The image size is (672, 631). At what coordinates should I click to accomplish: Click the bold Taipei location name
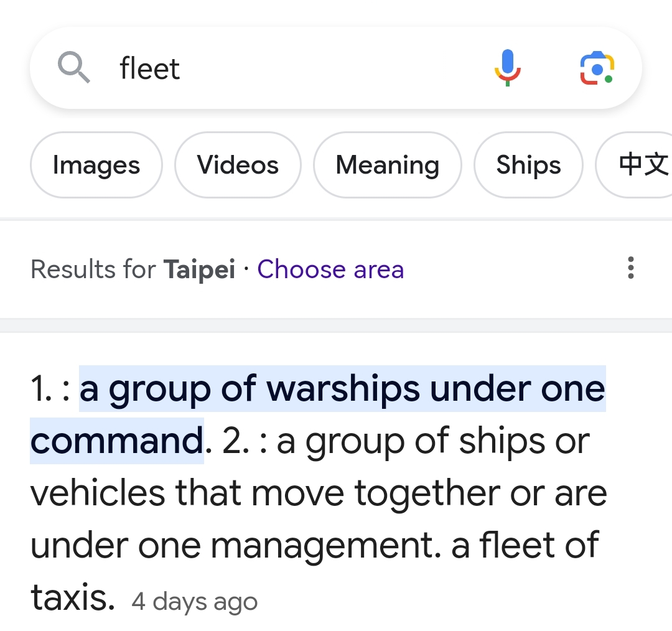point(199,269)
